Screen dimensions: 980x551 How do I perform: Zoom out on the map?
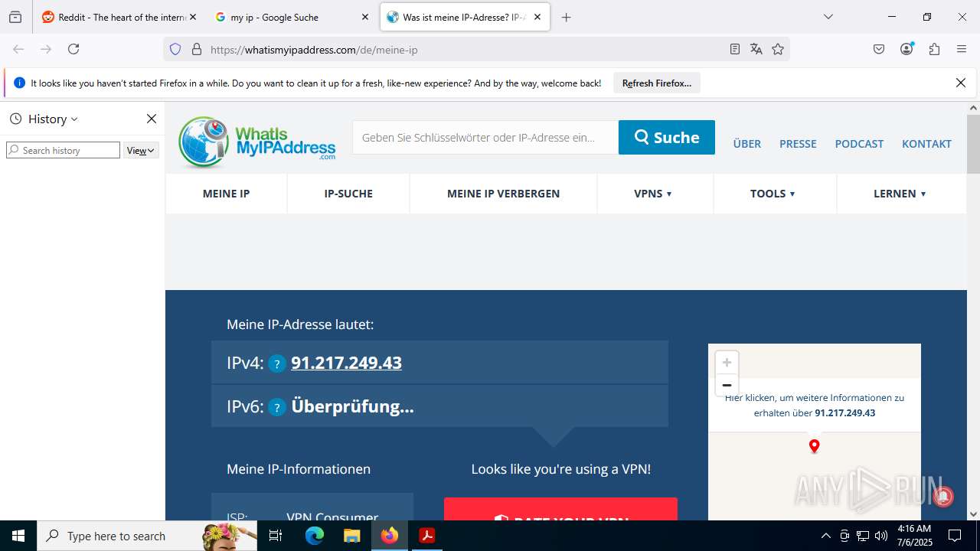coord(727,385)
